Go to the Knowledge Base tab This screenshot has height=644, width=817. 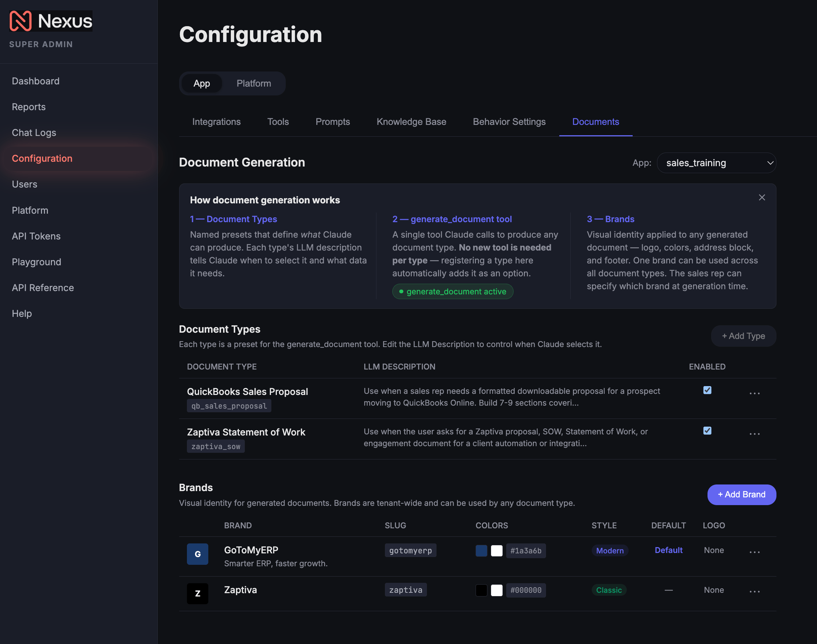[x=411, y=122]
